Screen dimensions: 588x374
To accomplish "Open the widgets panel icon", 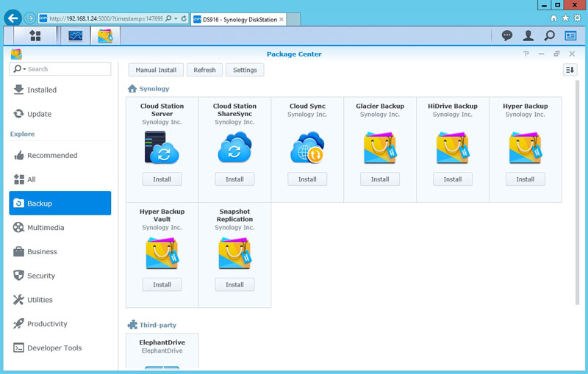I will [570, 35].
